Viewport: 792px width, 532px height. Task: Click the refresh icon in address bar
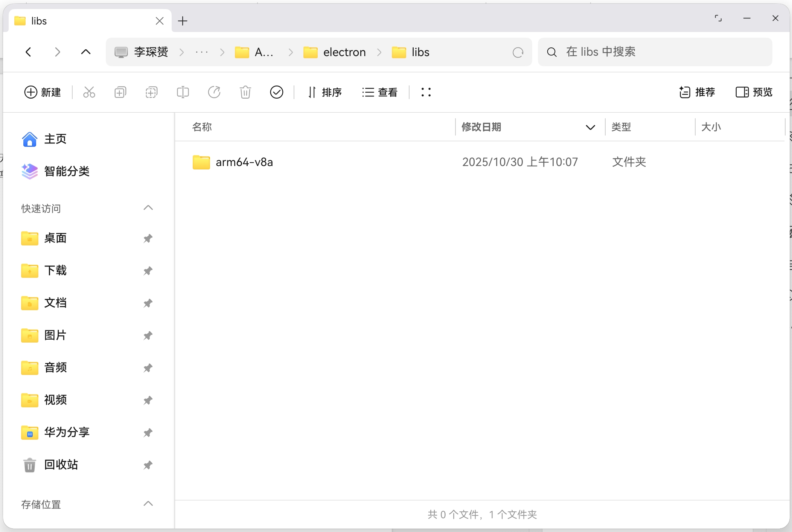(518, 52)
